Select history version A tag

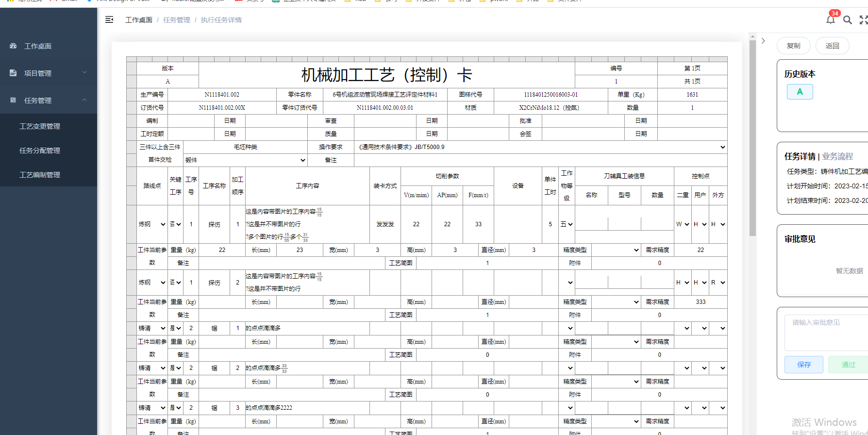800,92
